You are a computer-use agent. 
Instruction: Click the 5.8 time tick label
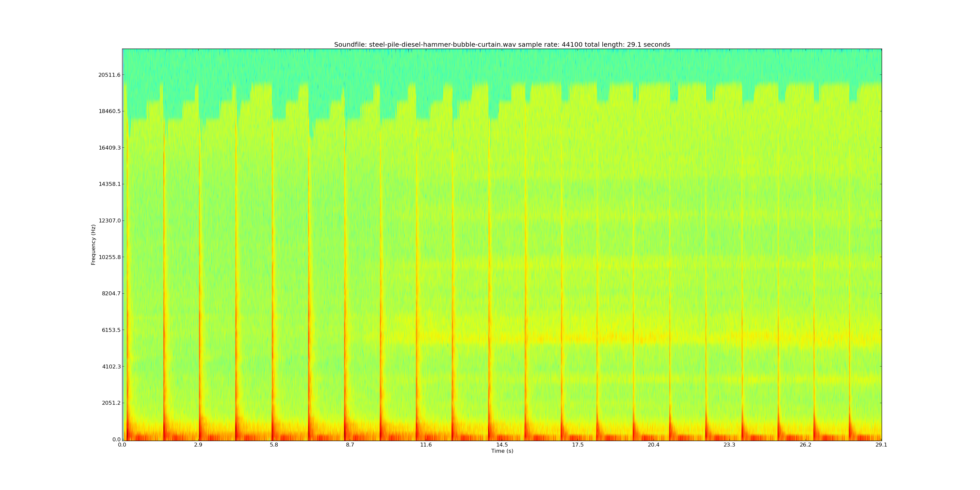(x=274, y=445)
